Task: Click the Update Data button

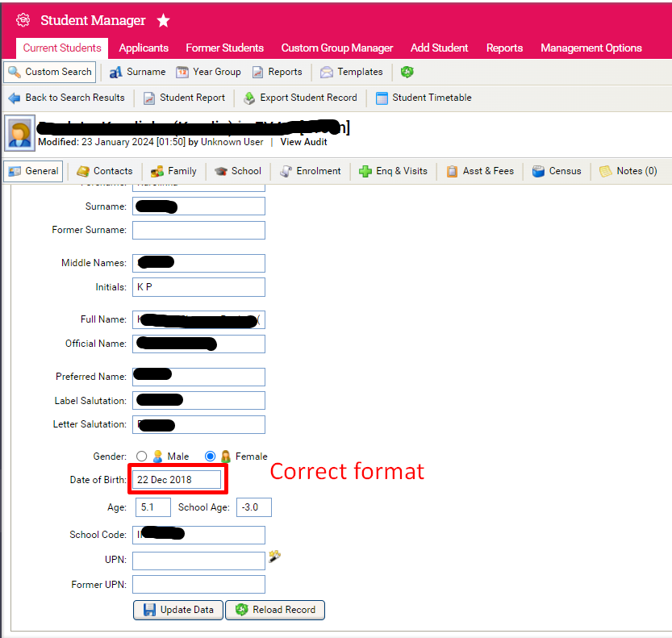Action: click(178, 610)
